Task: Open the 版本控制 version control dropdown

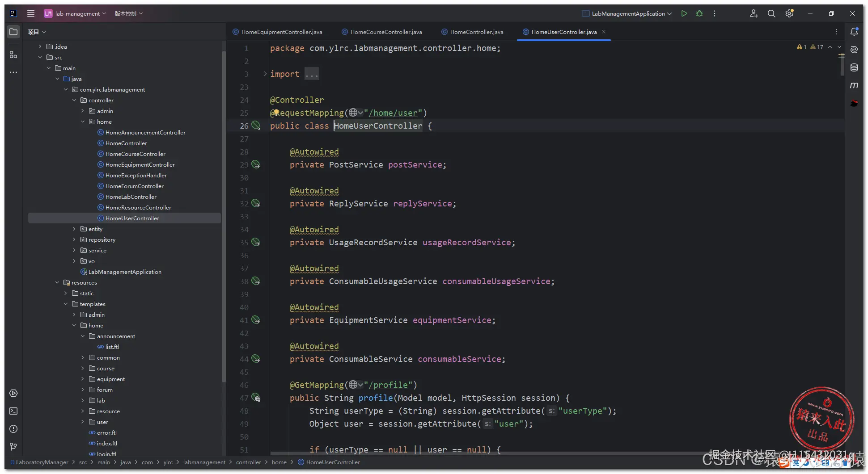Action: point(129,13)
